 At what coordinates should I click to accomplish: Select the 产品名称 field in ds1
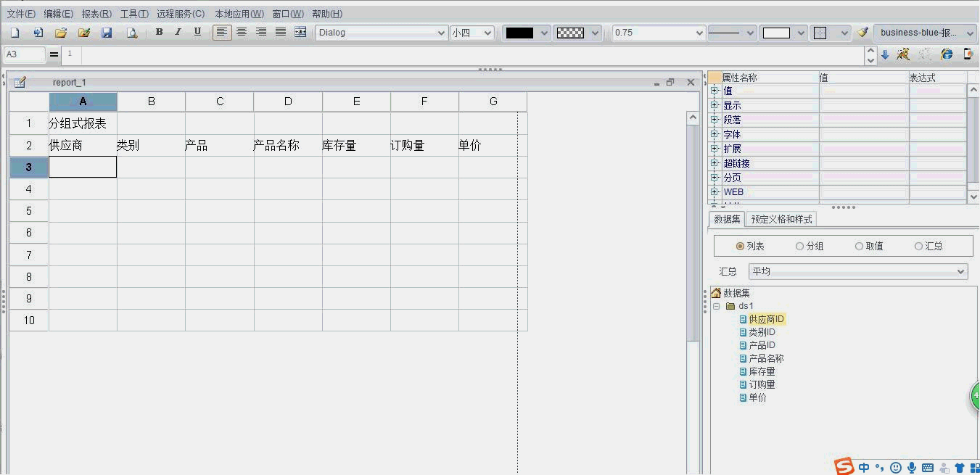[766, 358]
